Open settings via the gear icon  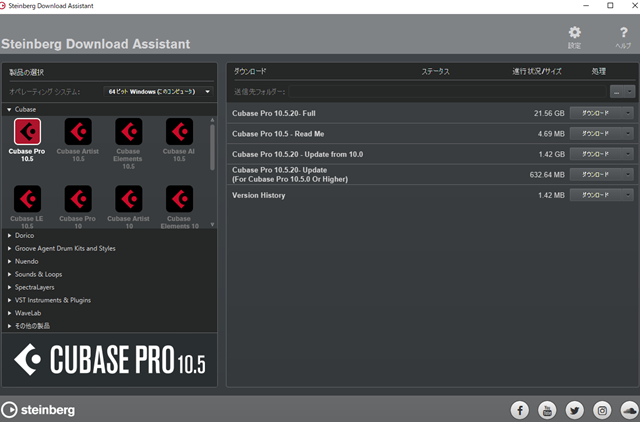(574, 33)
